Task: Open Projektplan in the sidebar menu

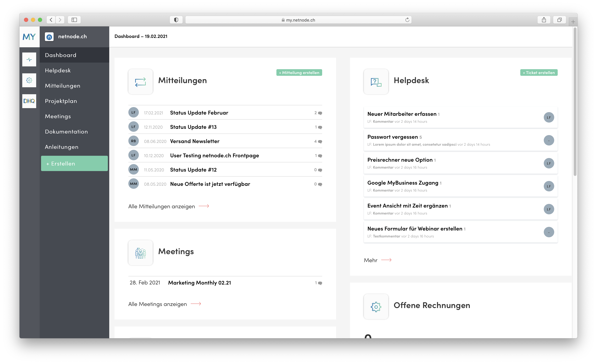Action: coord(74,101)
